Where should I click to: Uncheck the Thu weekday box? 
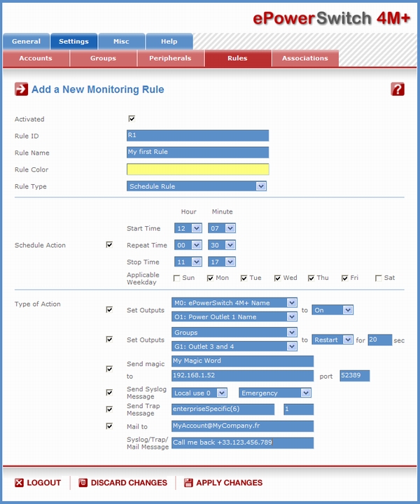[311, 278]
